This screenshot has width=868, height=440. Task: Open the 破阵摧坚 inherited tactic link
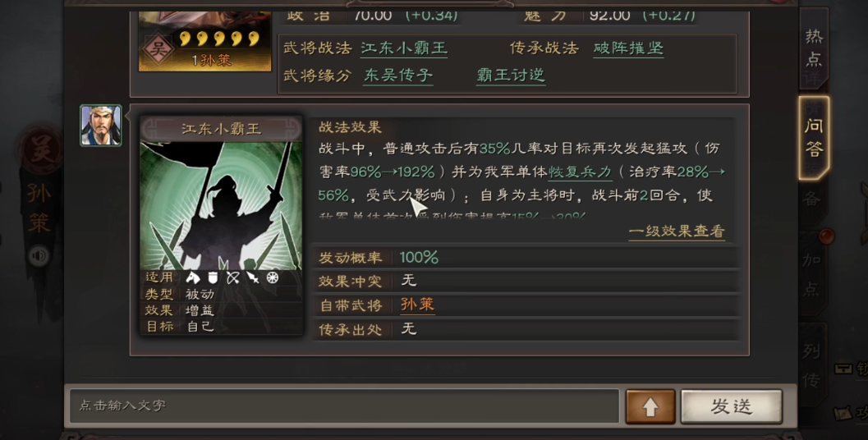(628, 48)
